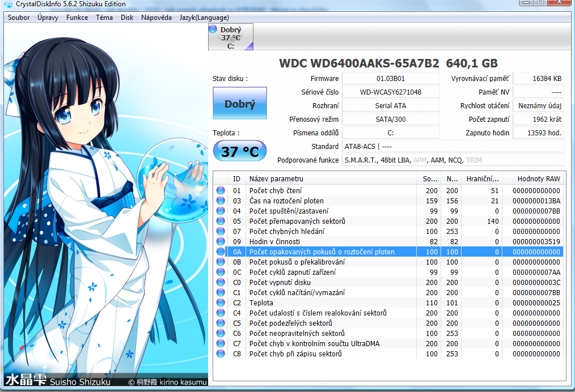Click the status orb for attribute C2
This screenshot has height=392, width=575.
pyautogui.click(x=221, y=302)
